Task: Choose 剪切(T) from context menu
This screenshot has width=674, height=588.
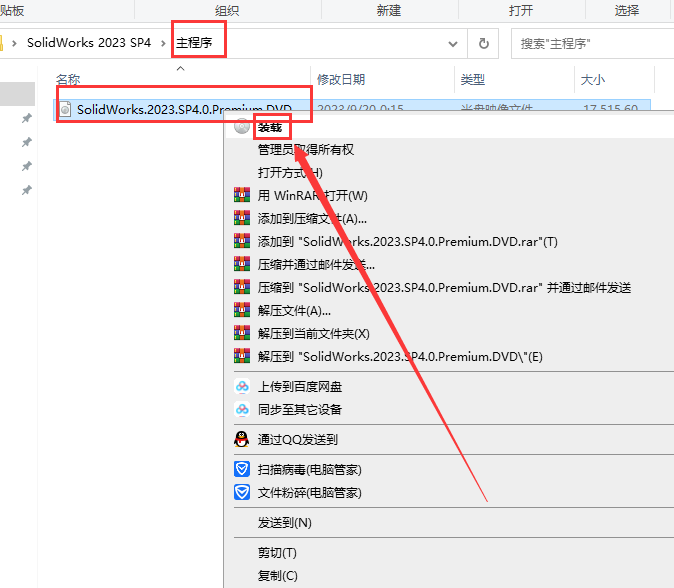Action: (x=277, y=552)
